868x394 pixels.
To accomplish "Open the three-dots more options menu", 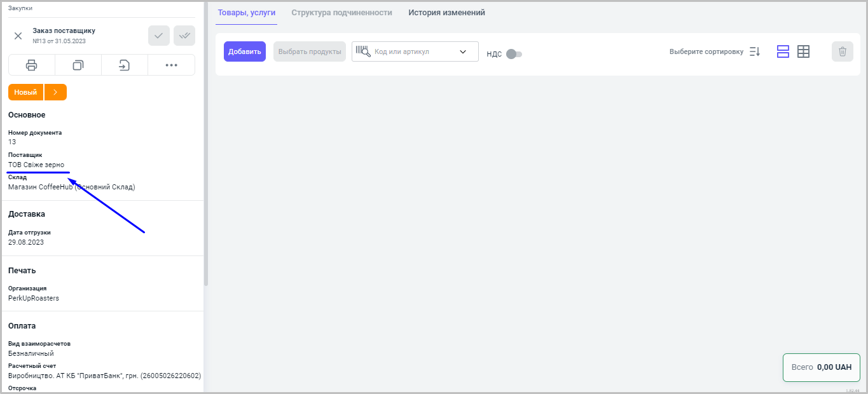I will click(x=171, y=65).
